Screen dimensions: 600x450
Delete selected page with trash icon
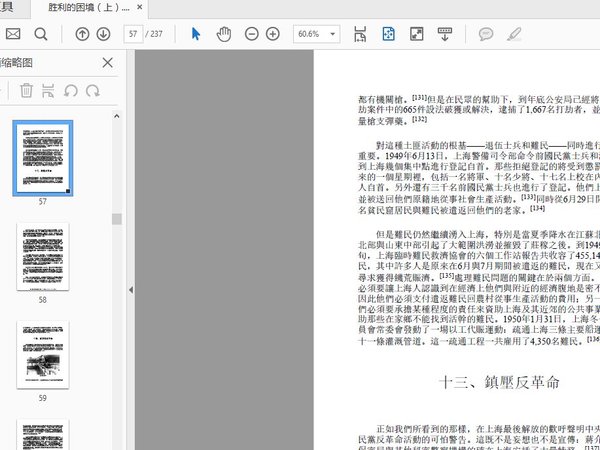(x=27, y=91)
